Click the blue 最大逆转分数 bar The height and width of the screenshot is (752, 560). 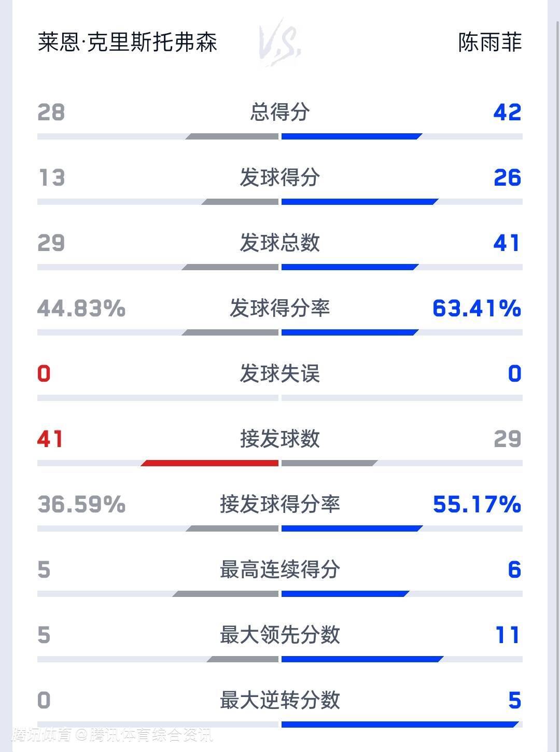pyautogui.click(x=400, y=725)
